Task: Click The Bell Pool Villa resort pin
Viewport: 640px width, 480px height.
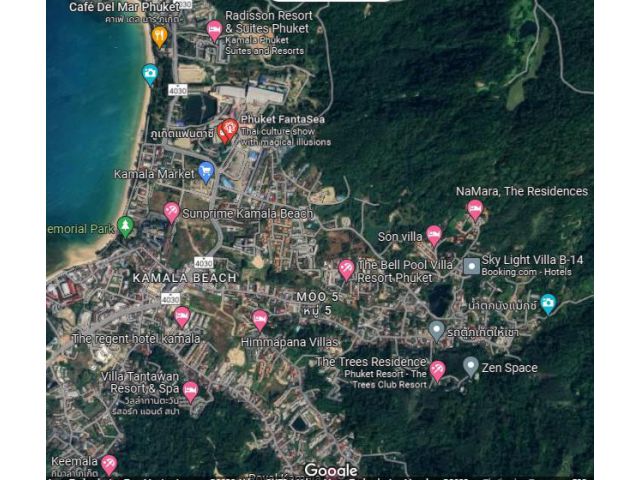Action: [346, 270]
